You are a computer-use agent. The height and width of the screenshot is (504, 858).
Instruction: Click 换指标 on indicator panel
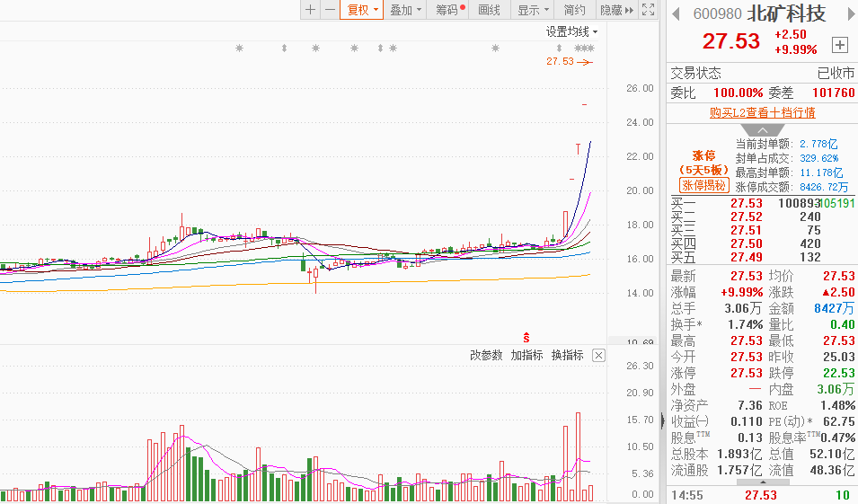click(x=567, y=355)
